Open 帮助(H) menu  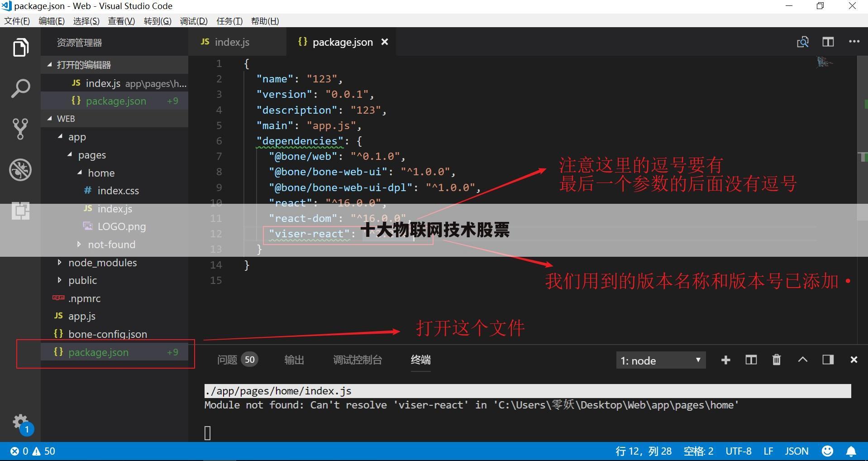click(265, 21)
